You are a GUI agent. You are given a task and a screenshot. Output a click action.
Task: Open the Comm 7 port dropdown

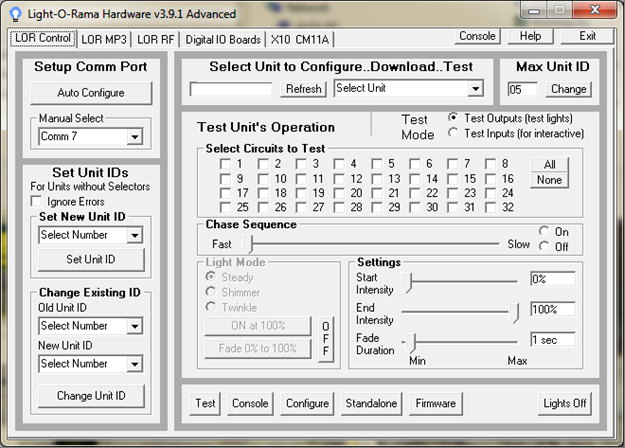click(135, 137)
